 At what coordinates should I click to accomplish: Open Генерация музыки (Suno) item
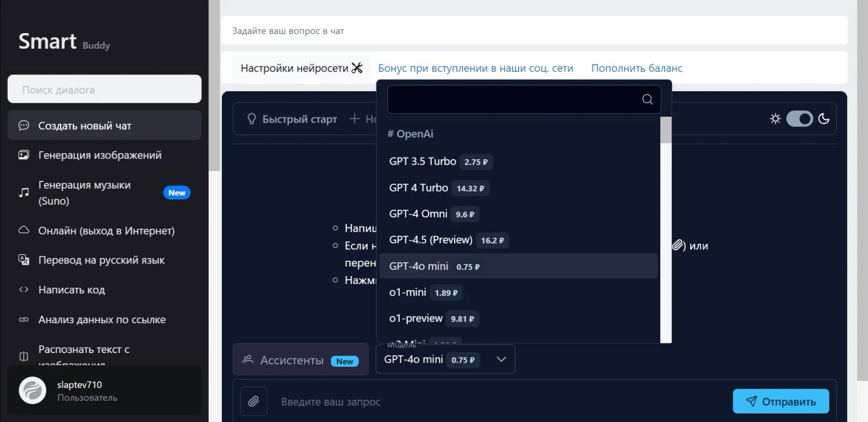coord(104,192)
